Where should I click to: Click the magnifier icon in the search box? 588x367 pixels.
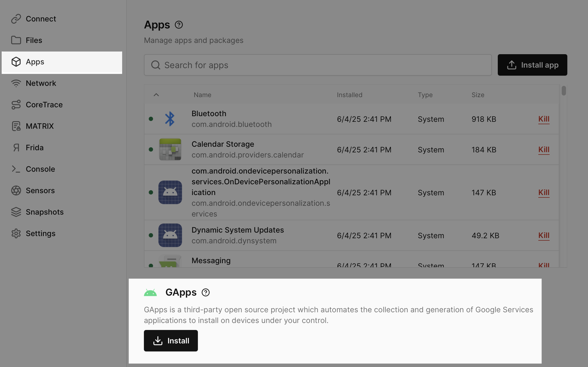156,65
